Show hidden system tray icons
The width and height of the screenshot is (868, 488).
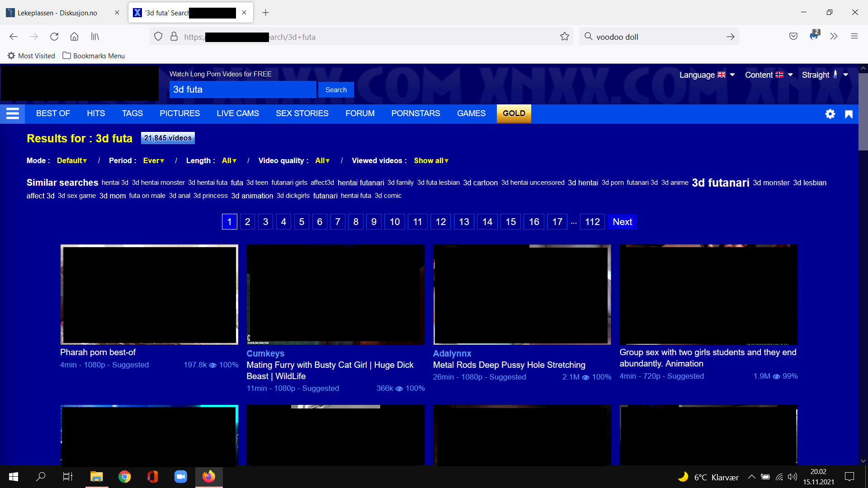click(751, 477)
